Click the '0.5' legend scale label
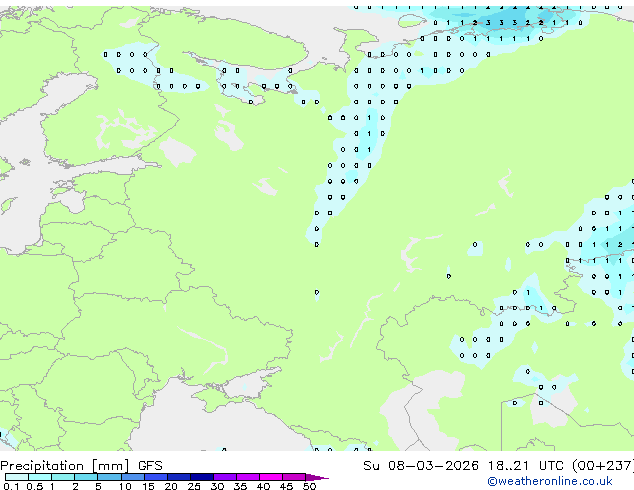The image size is (634, 490). click(x=35, y=486)
